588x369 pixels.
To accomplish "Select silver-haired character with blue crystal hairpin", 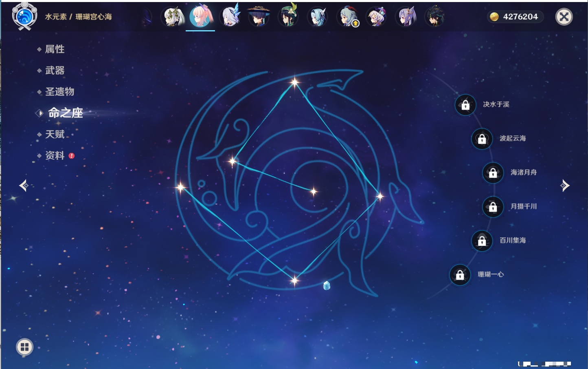I will click(x=230, y=17).
